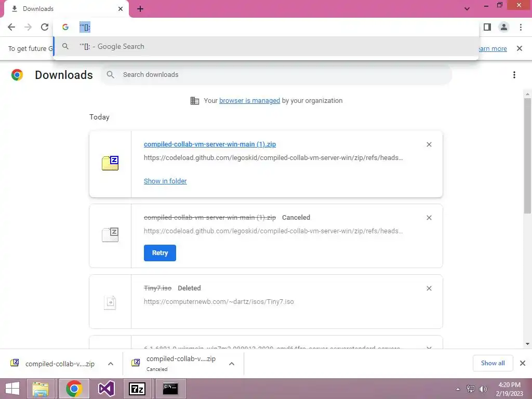This screenshot has width=532, height=399.
Task: Open Visual Studio from taskbar
Action: 106,389
